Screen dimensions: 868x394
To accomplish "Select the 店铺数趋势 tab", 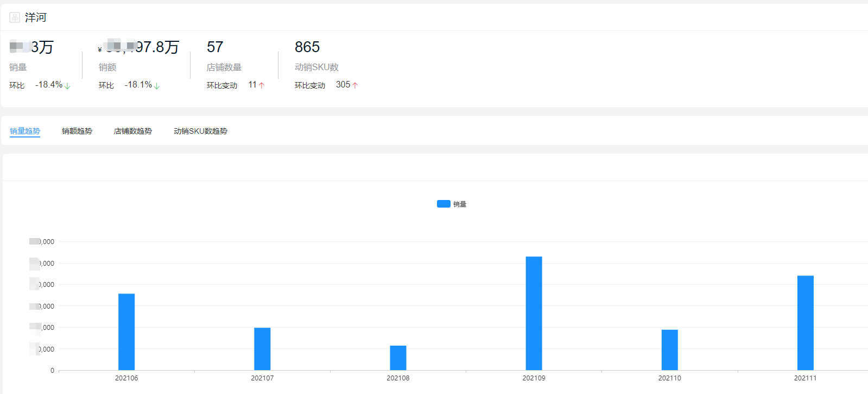I will [133, 131].
